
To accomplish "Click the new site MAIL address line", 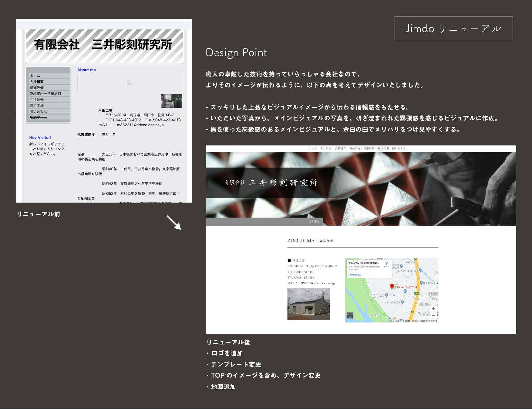I will click(x=311, y=283).
